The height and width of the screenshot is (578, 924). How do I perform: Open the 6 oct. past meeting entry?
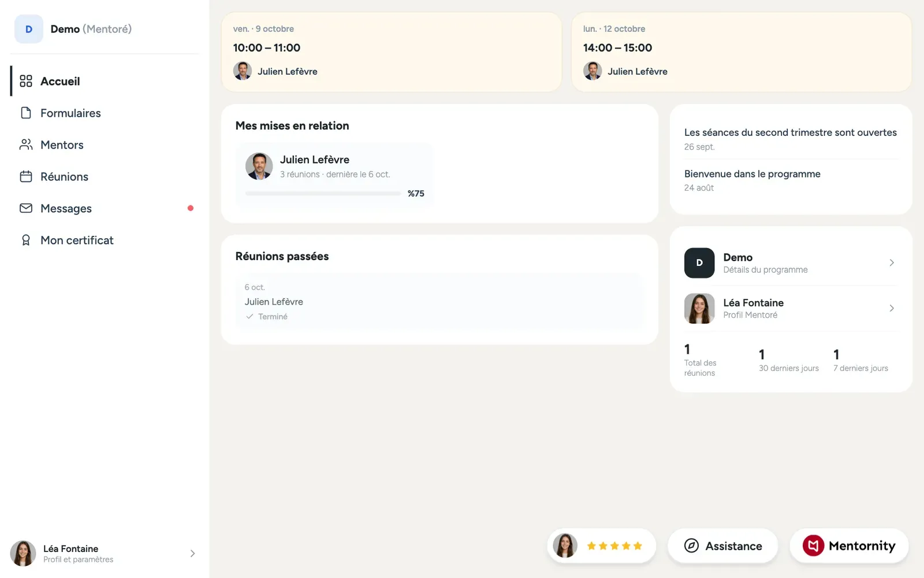coord(440,302)
